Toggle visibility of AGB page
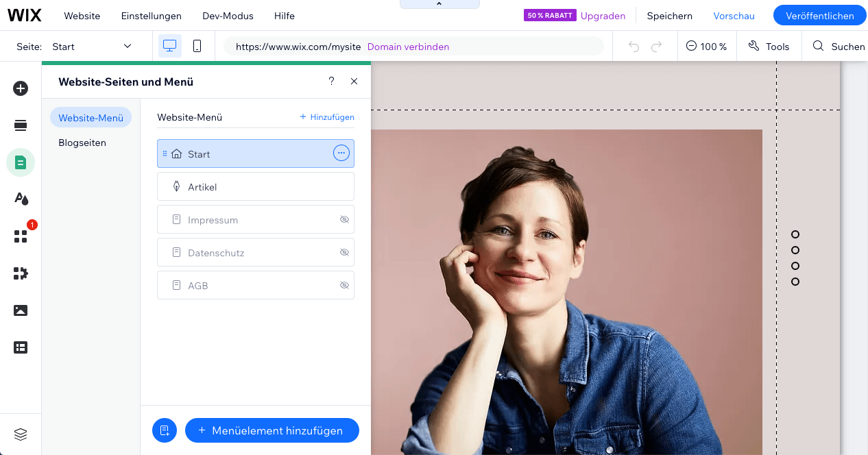 point(344,285)
